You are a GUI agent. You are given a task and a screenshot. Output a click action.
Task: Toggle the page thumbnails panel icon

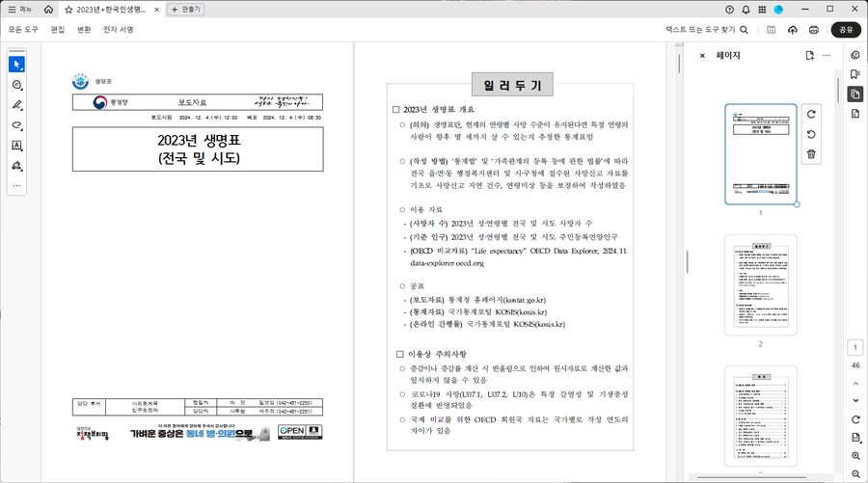coord(855,94)
